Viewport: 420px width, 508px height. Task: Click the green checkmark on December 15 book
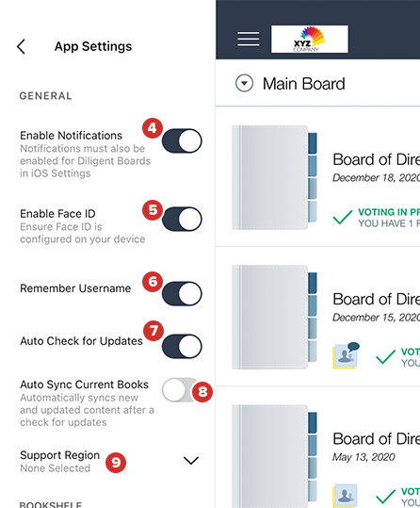point(386,356)
